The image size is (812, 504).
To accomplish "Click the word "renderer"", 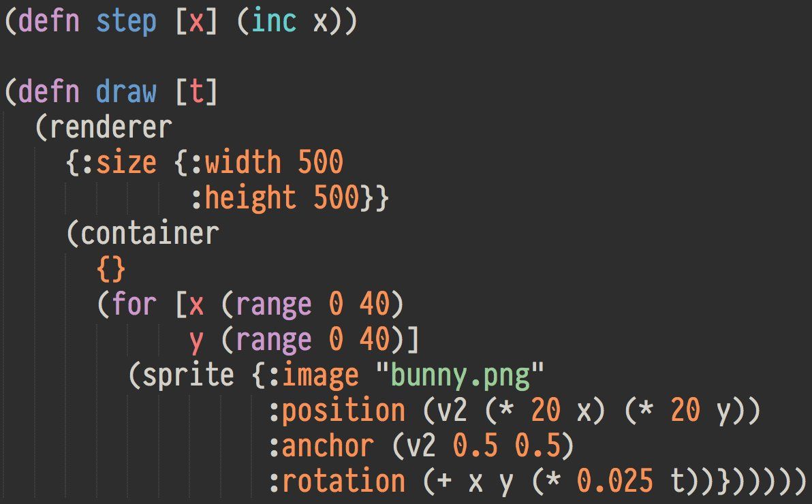I will click(111, 127).
